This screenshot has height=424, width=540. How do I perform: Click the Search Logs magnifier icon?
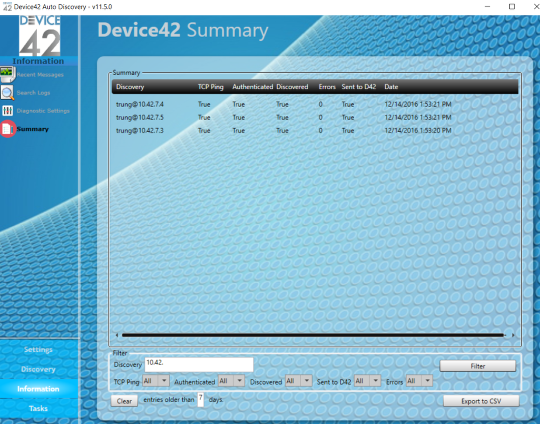pyautogui.click(x=7, y=93)
